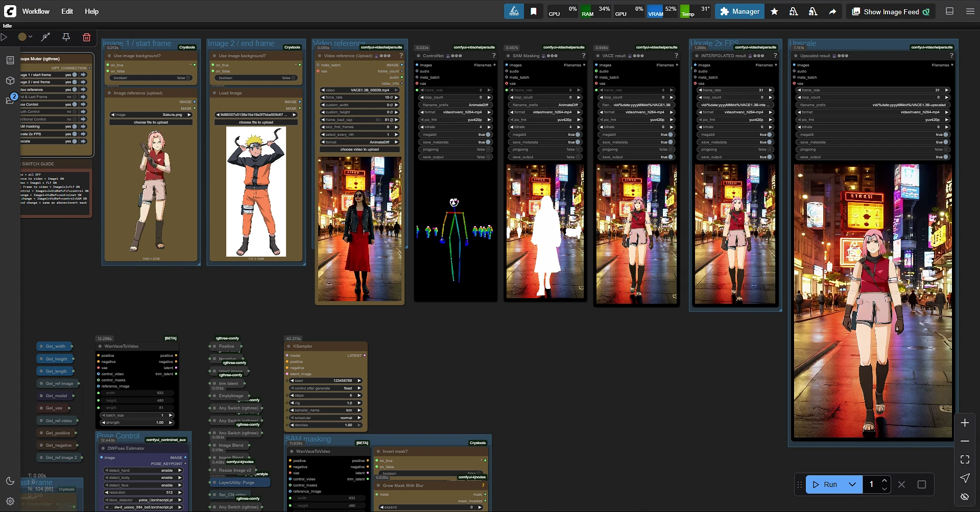Open the workflows folder sidebar icon

click(10, 100)
